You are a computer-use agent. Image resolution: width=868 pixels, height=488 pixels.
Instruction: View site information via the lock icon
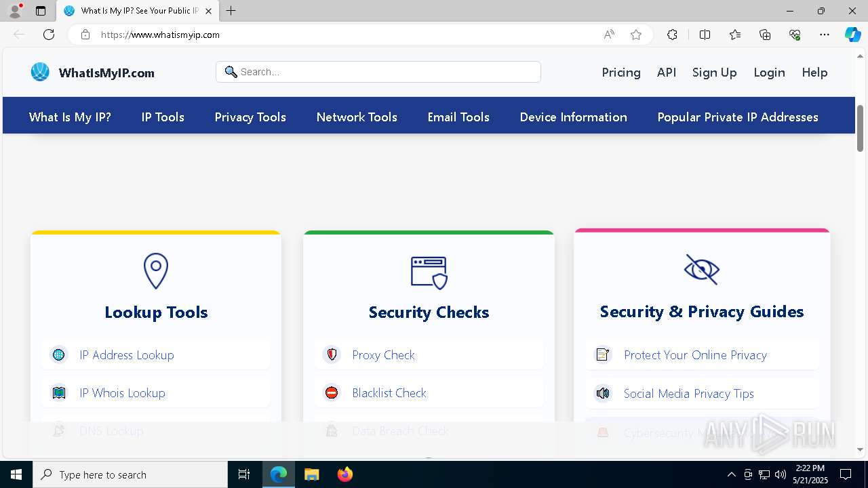85,35
